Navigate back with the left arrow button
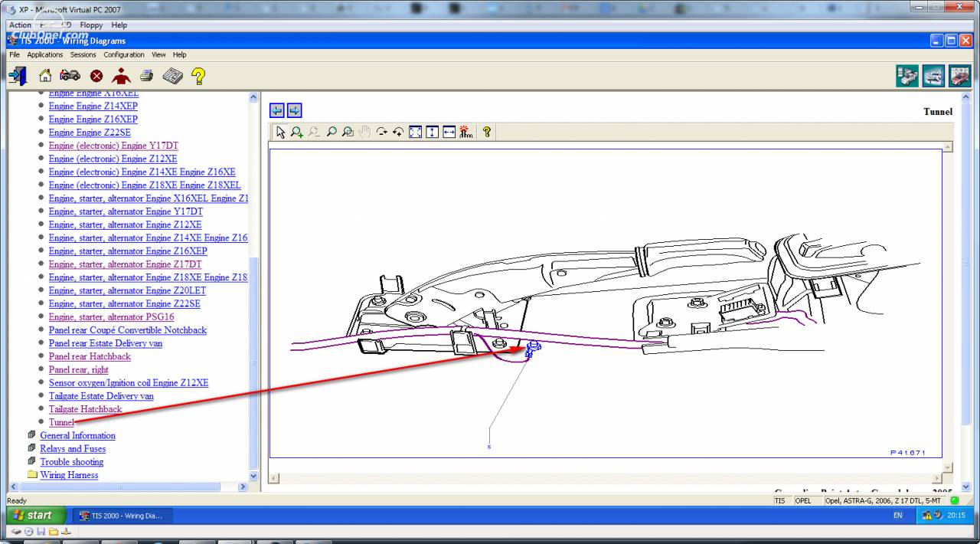The height and width of the screenshot is (544, 980). [x=278, y=111]
